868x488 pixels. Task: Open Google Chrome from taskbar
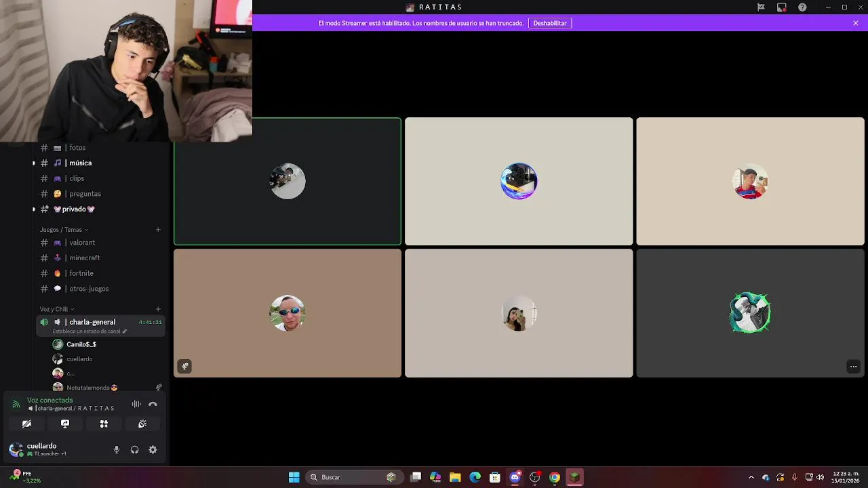pos(555,477)
